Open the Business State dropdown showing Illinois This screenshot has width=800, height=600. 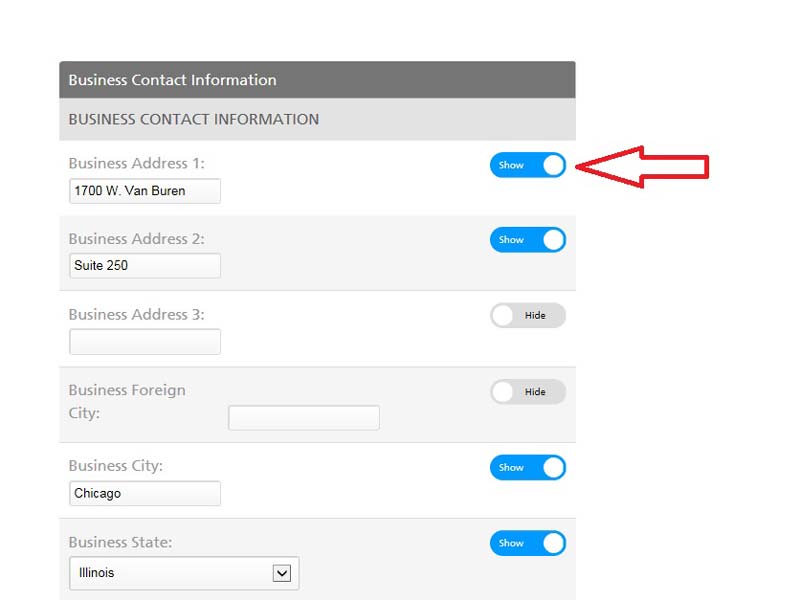click(184, 574)
